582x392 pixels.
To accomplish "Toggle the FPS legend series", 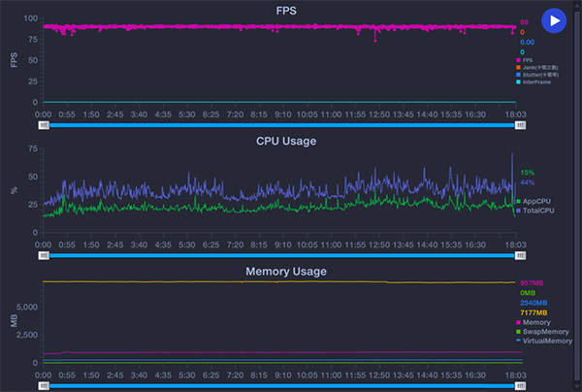I will pos(529,59).
